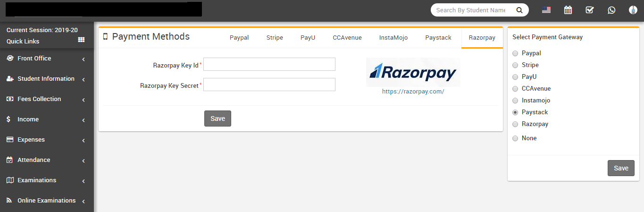
Task: Open the Quick Links grid icon
Action: [x=81, y=40]
